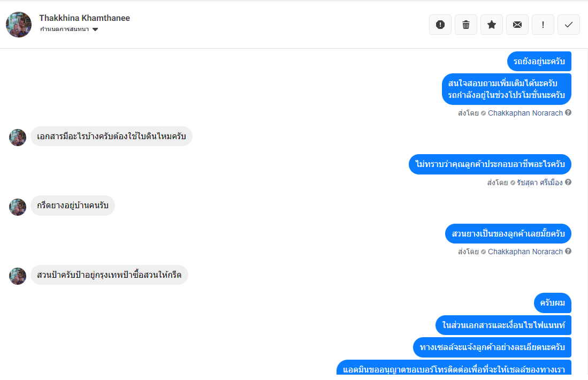Click help icon beside first Chakkaphan Norarach

pyautogui.click(x=568, y=112)
